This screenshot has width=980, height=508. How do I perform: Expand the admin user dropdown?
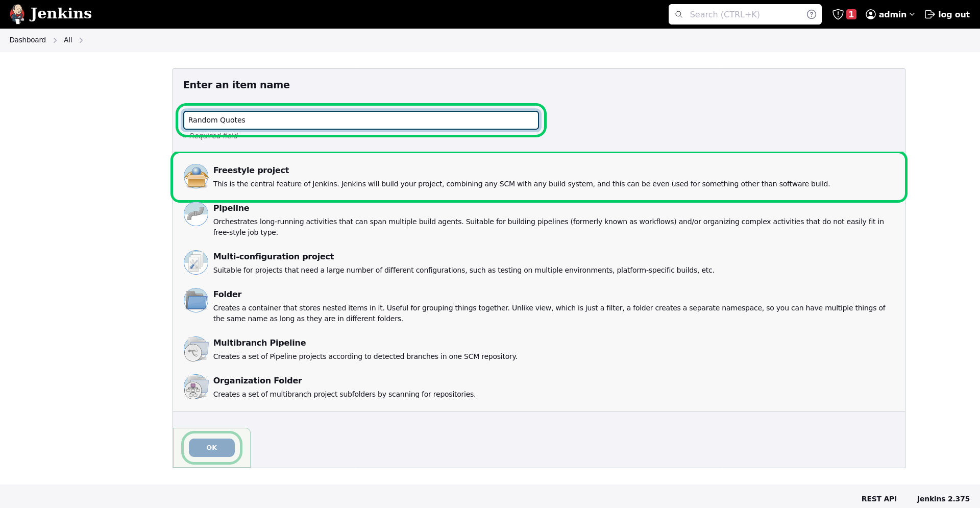890,14
